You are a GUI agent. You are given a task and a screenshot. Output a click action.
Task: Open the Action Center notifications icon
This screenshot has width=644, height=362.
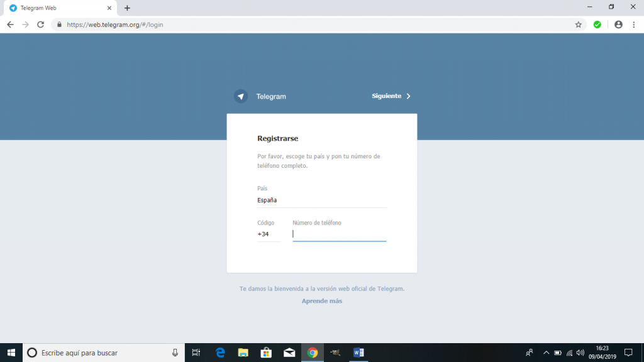tap(628, 353)
